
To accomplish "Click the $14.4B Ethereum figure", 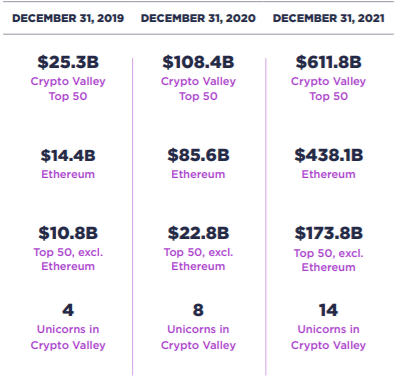I will point(68,155).
